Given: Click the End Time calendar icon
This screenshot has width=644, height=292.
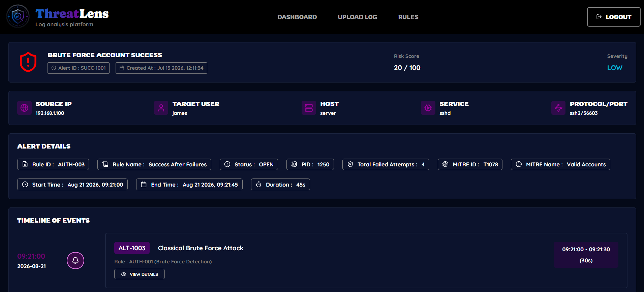Looking at the screenshot, I should [x=144, y=185].
